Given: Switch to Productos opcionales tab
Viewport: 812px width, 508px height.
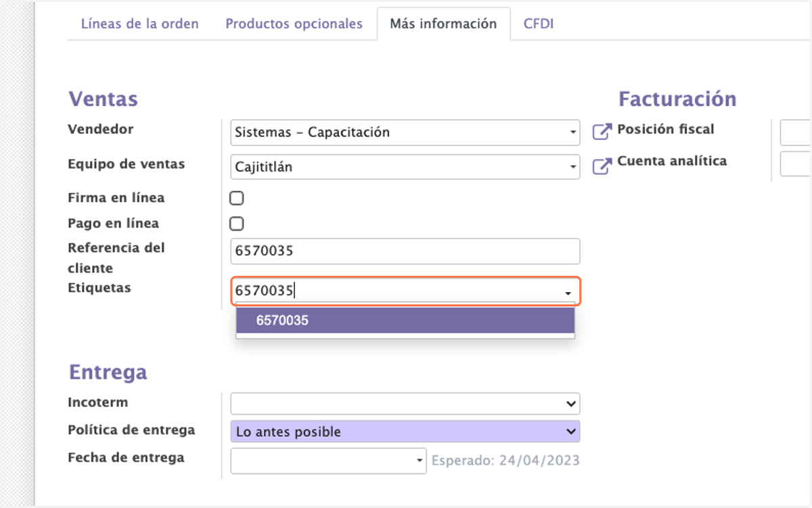Looking at the screenshot, I should click(294, 24).
